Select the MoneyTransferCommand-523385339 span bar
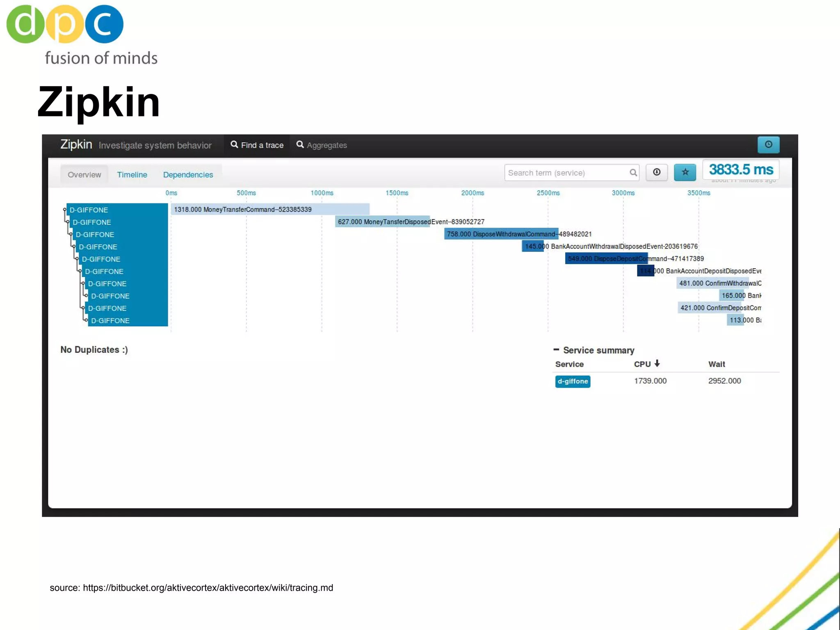This screenshot has width=840, height=630. point(270,209)
